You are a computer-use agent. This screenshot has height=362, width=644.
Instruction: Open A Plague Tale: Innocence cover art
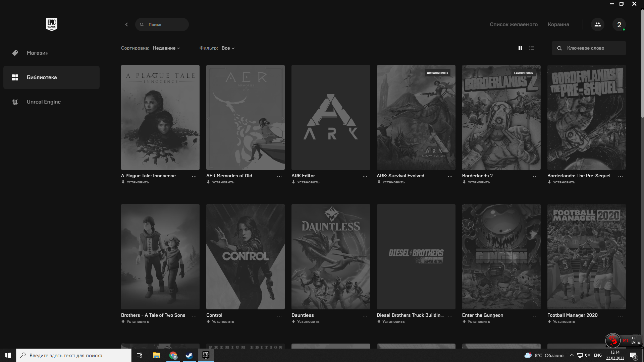(160, 117)
